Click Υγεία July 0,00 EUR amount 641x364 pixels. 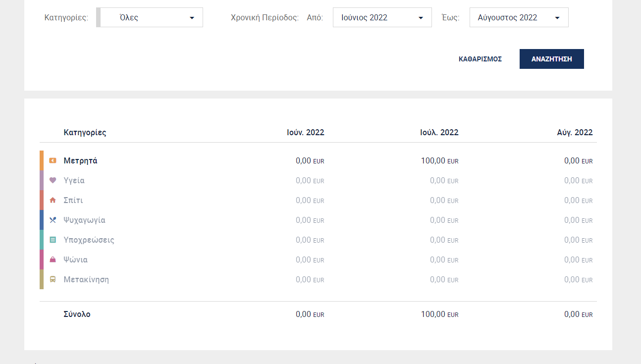coord(444,180)
